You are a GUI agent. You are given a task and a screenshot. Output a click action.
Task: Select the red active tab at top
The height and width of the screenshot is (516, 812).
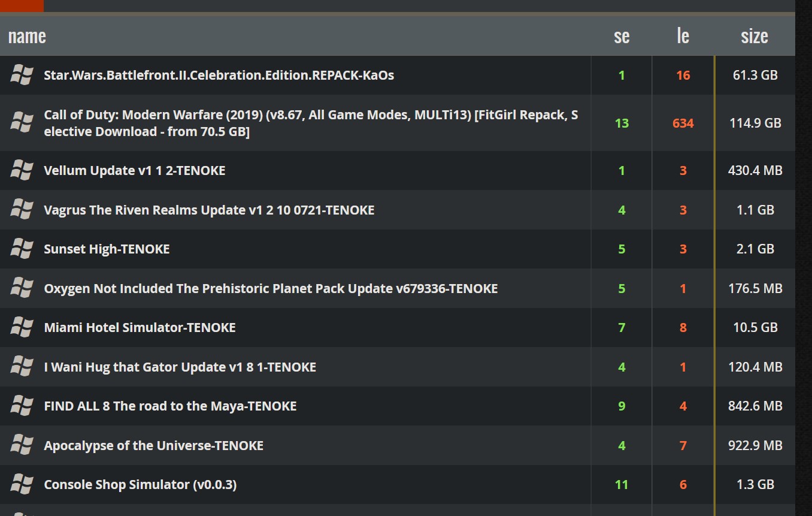click(22, 5)
